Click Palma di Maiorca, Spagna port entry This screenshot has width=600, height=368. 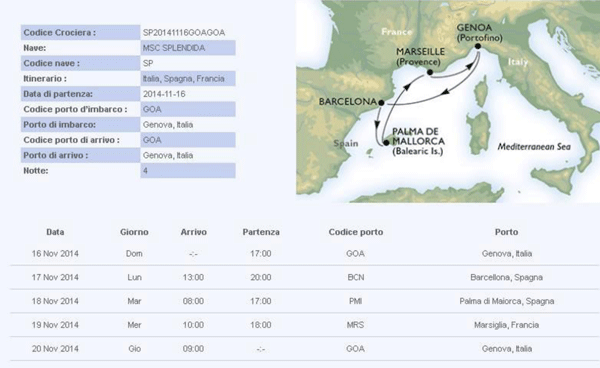507,301
